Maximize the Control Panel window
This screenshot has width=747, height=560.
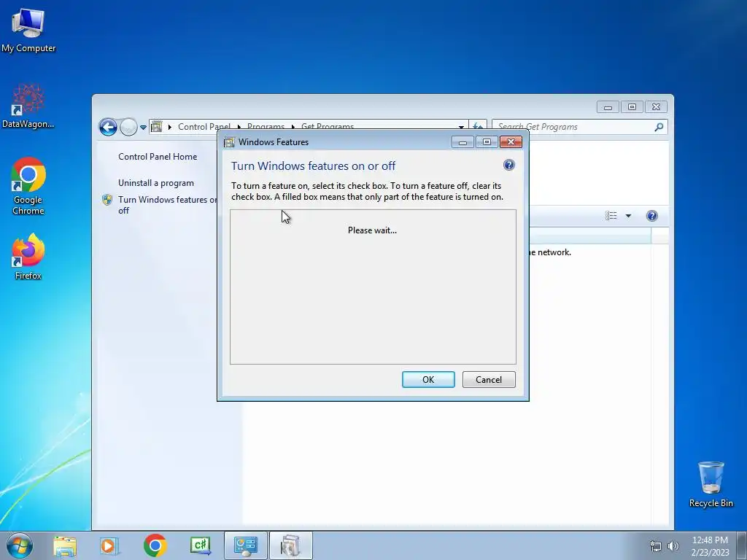tap(632, 107)
